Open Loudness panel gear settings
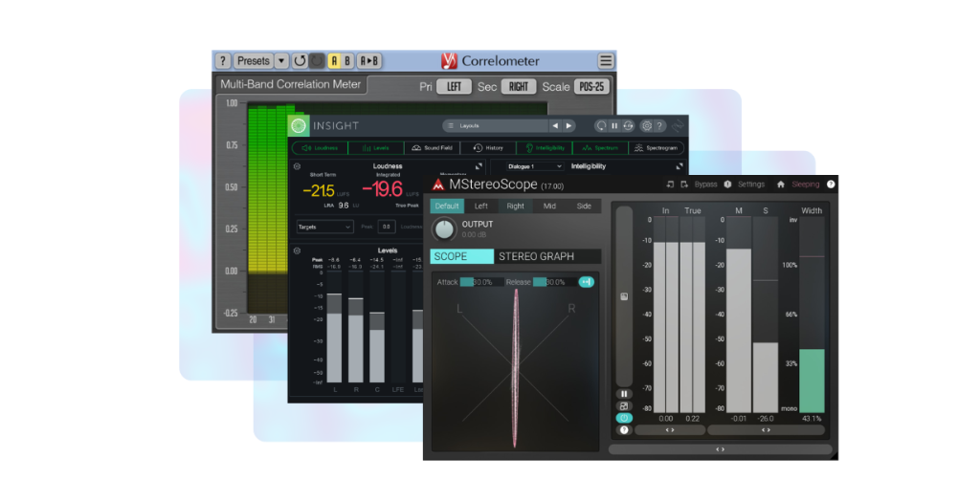This screenshot has height=501, width=980. 297,166
